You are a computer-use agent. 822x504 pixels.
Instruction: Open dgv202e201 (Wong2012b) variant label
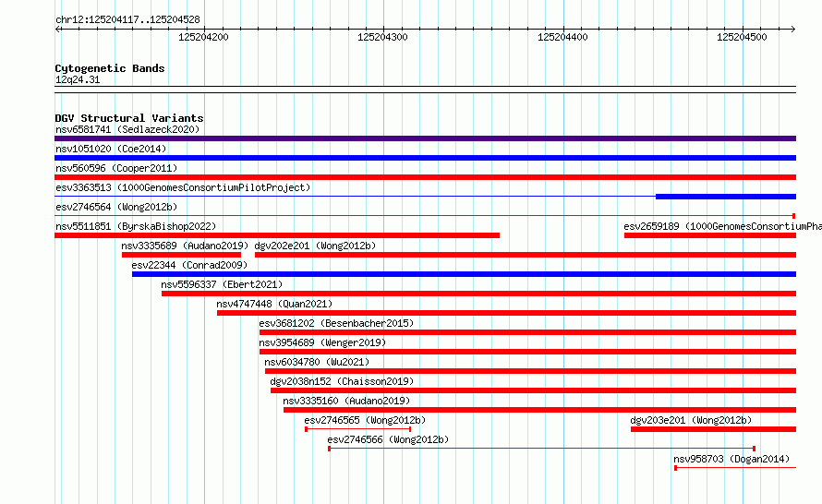coord(315,246)
